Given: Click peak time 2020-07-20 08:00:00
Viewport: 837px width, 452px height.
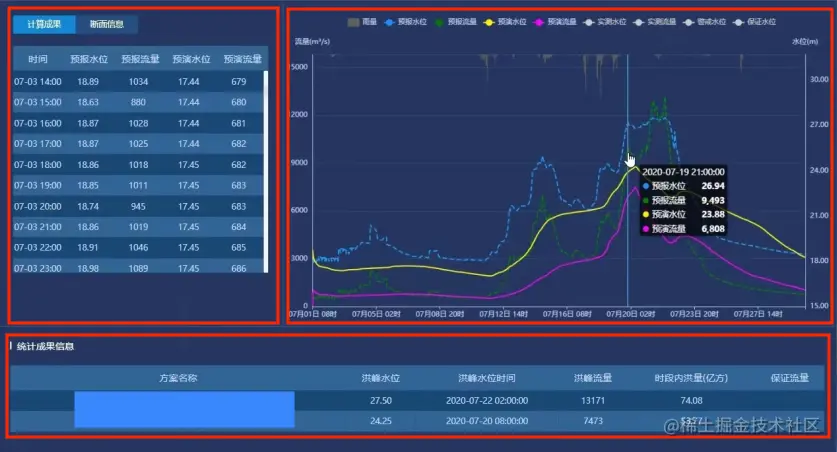Looking at the screenshot, I should tap(487, 421).
